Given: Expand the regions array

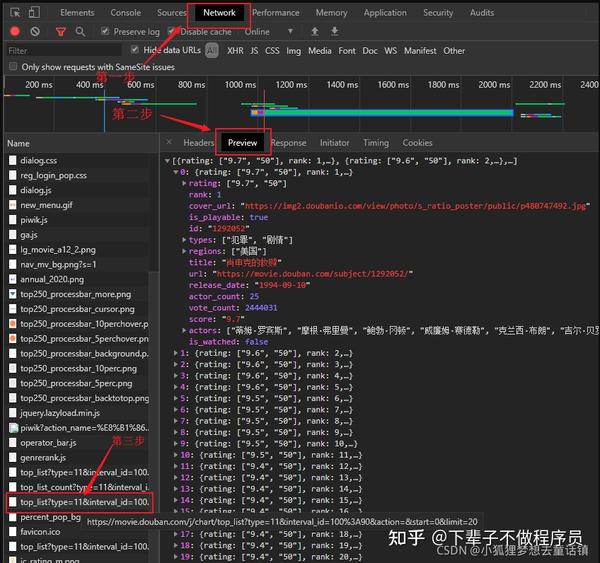Looking at the screenshot, I should (x=184, y=251).
